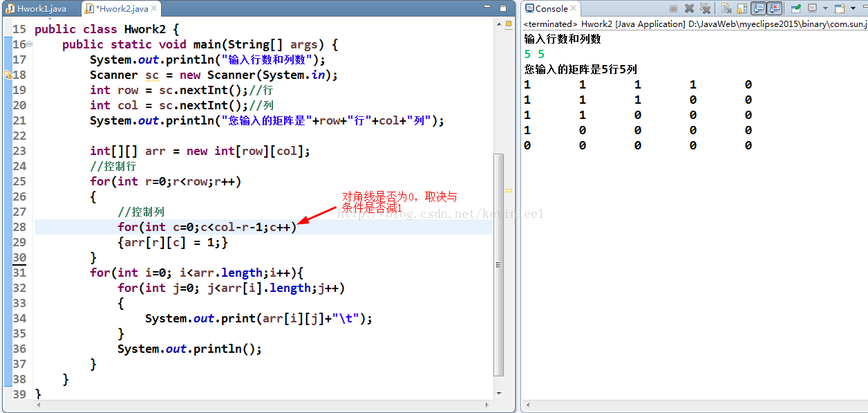The image size is (868, 413).
Task: Maximize the editor area
Action: (502, 8)
